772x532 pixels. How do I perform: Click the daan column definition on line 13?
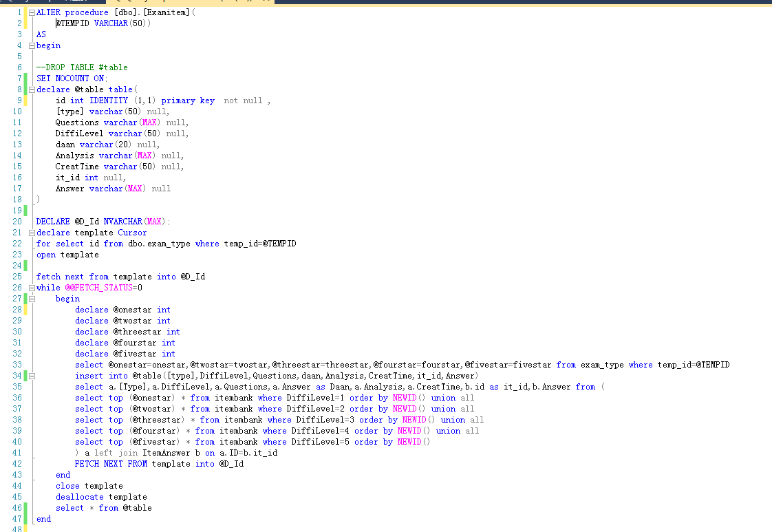coord(107,145)
